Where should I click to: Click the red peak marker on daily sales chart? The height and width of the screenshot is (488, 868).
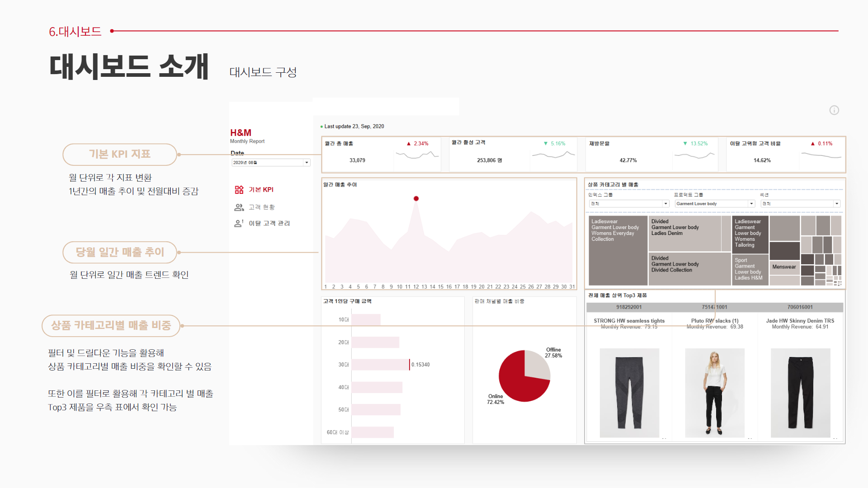[x=416, y=199]
